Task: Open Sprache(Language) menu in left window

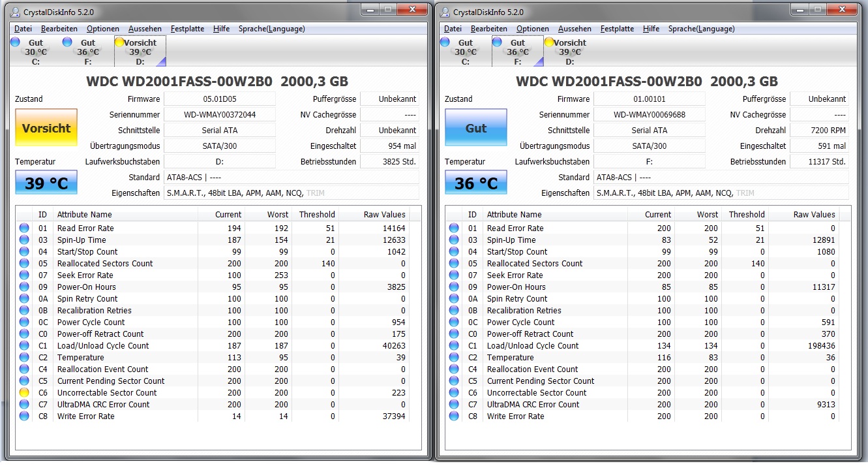Action: coord(272,29)
